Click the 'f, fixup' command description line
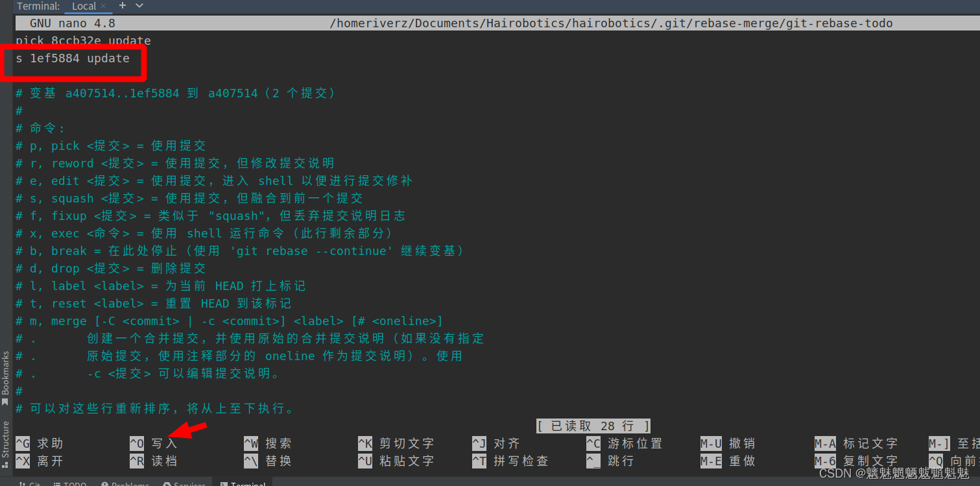The image size is (980, 486). pos(211,216)
